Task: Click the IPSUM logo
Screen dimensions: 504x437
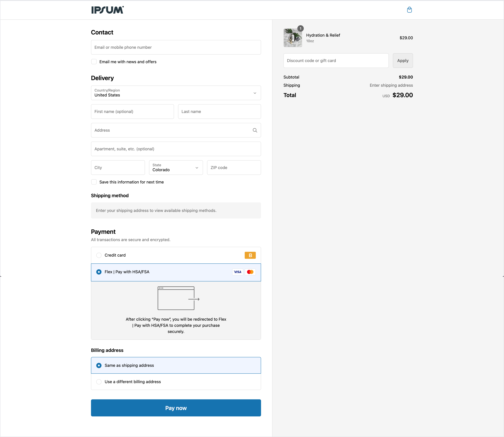Action: [107, 10]
